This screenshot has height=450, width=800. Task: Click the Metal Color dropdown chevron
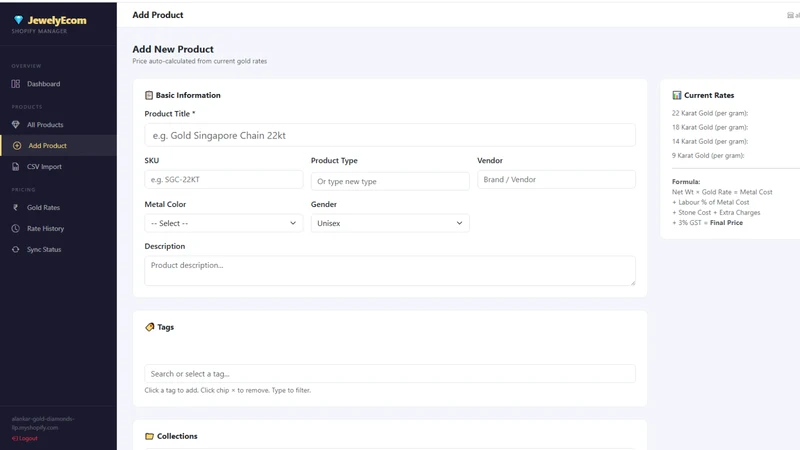pos(293,223)
